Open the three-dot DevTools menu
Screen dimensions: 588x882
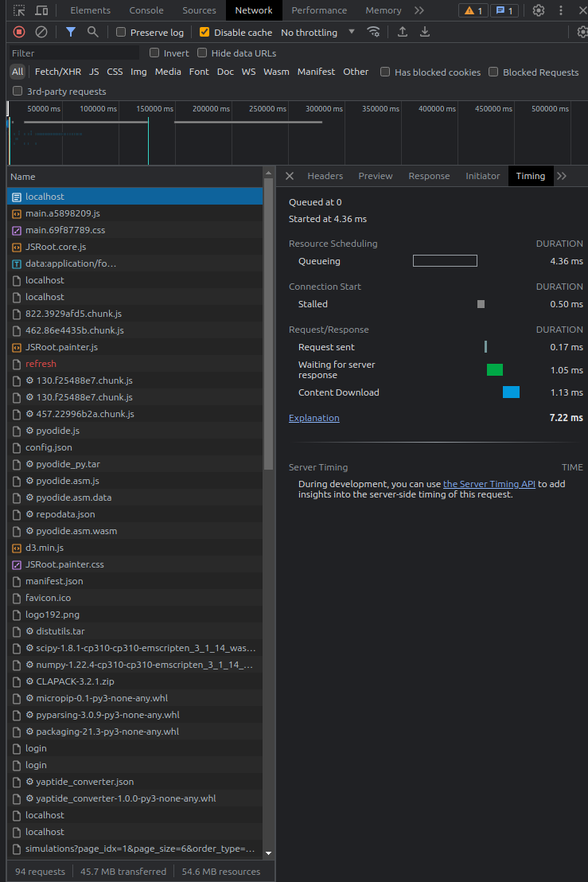[562, 10]
